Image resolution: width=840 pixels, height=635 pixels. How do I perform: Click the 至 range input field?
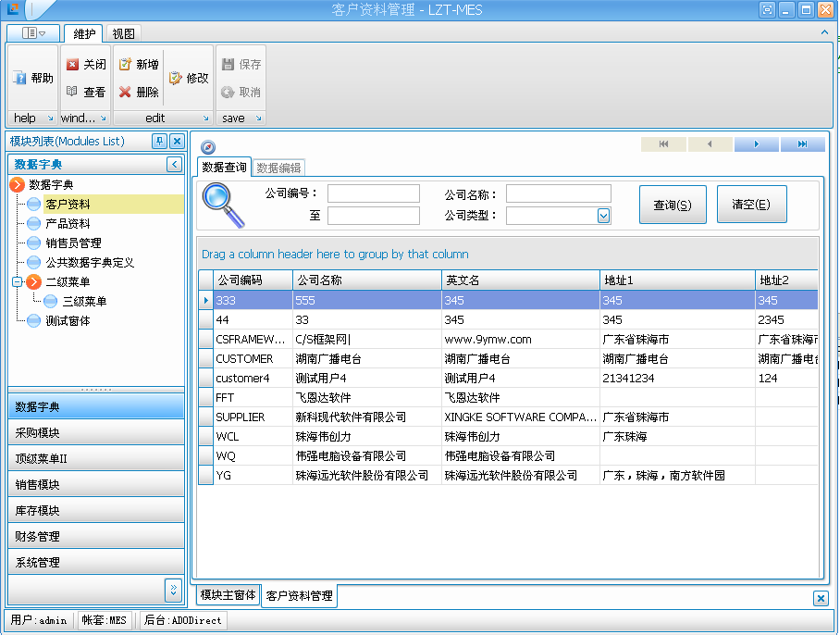tap(374, 216)
